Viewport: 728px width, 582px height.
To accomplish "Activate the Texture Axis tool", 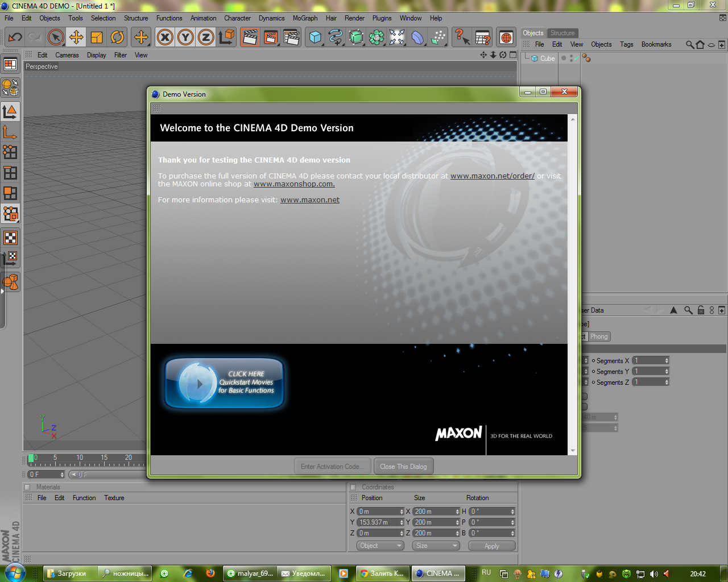I will [x=10, y=258].
